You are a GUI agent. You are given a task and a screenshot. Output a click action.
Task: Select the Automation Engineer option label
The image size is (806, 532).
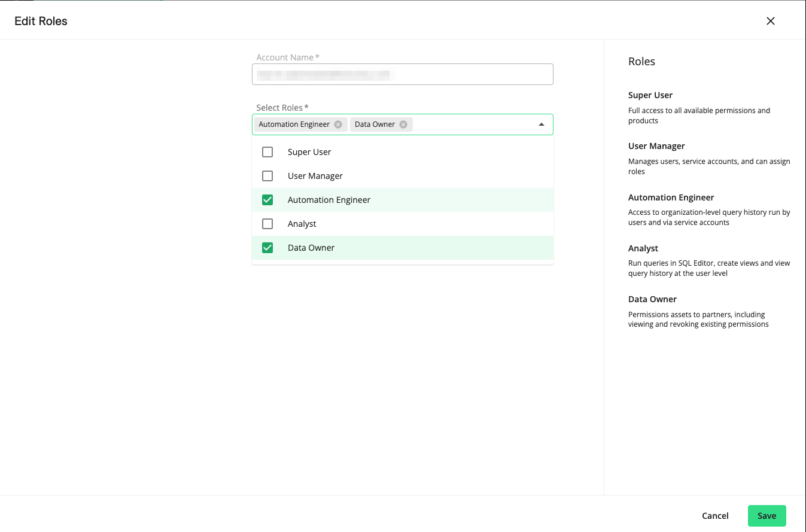click(x=329, y=200)
